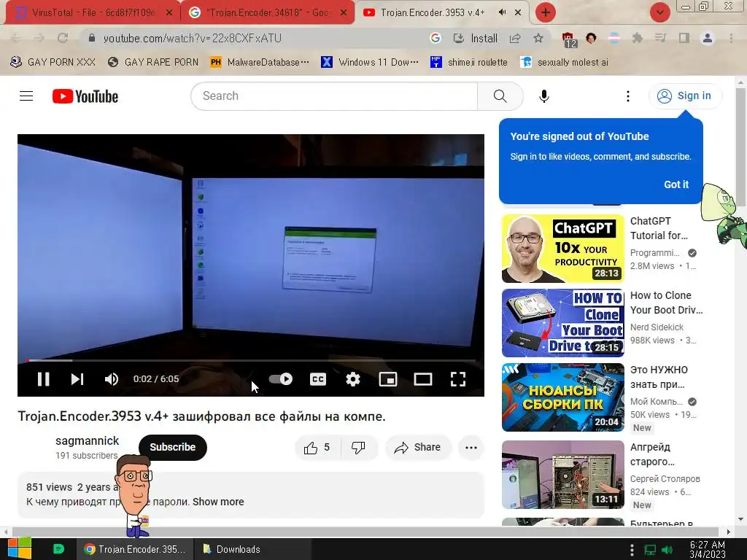The height and width of the screenshot is (560, 747).
Task: Switch to the "Trojan.Encoder.34618" Google tab
Action: tap(267, 12)
